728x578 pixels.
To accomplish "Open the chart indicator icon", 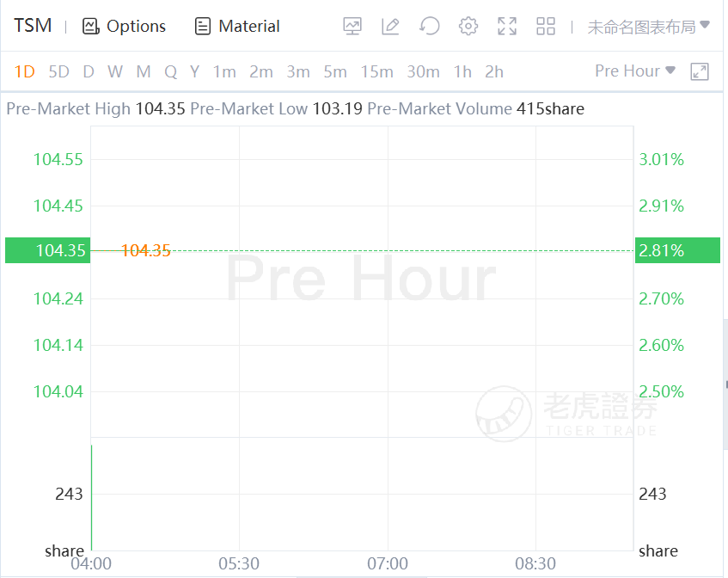I will [352, 26].
